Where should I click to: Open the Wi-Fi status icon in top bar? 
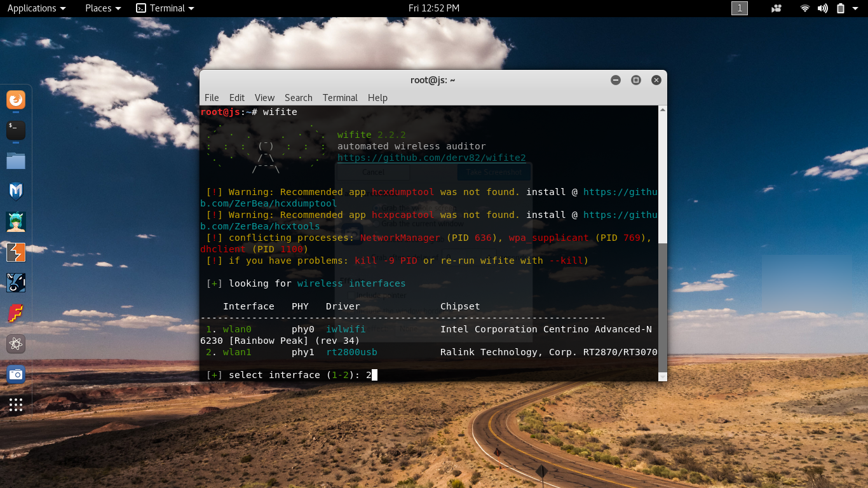coord(805,8)
